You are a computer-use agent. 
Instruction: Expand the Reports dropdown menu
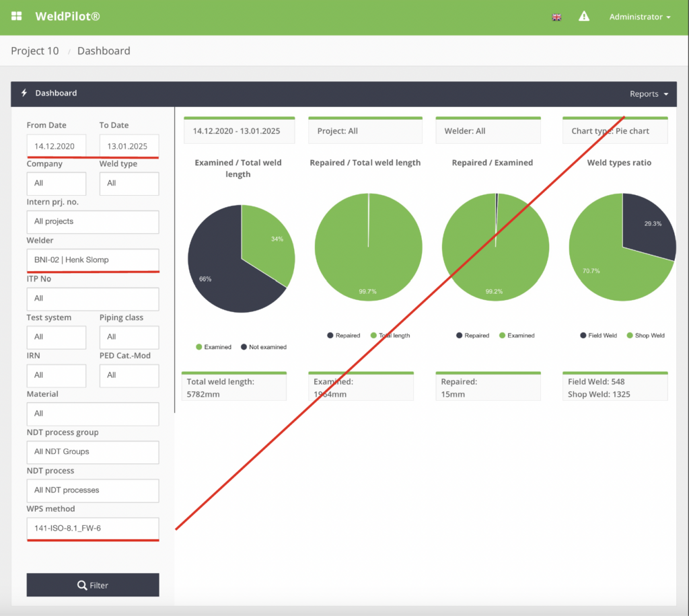coord(649,94)
